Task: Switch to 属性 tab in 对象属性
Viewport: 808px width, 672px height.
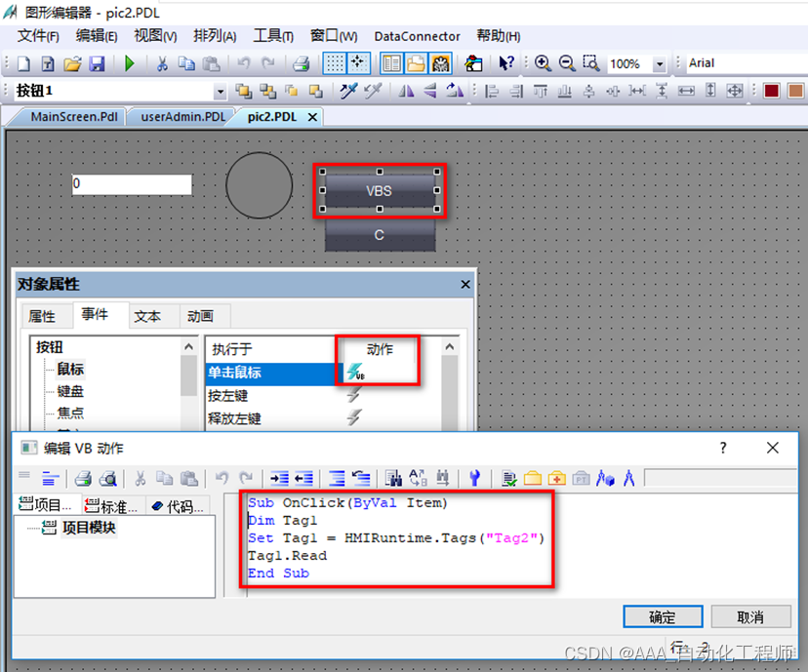Action: pos(42,316)
